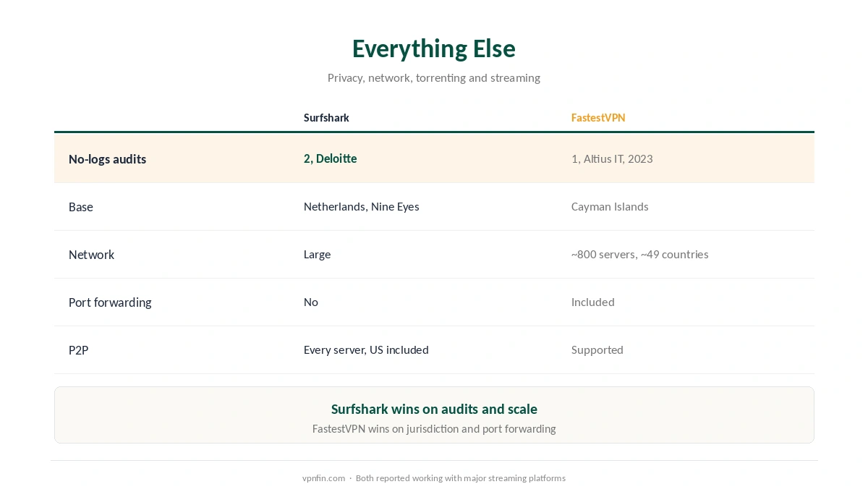The image size is (868, 492).
Task: Click the 'Every server, US included' cell
Action: (366, 349)
